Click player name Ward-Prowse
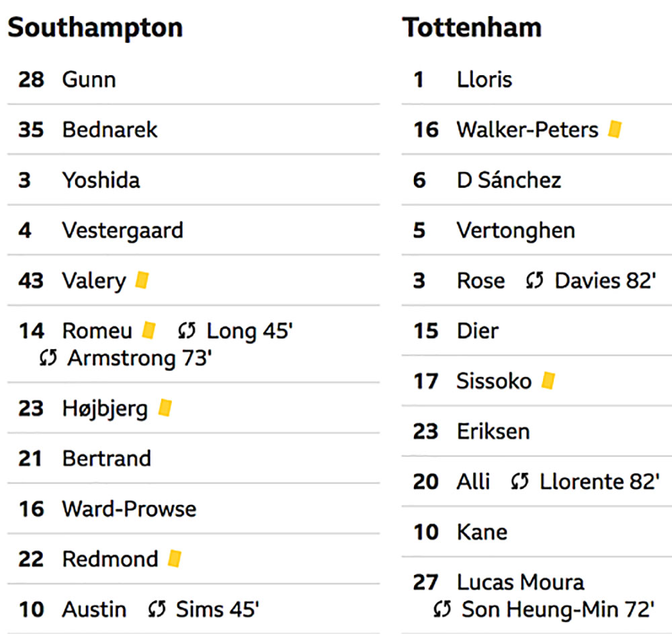The height and width of the screenshot is (634, 672). click(x=130, y=508)
